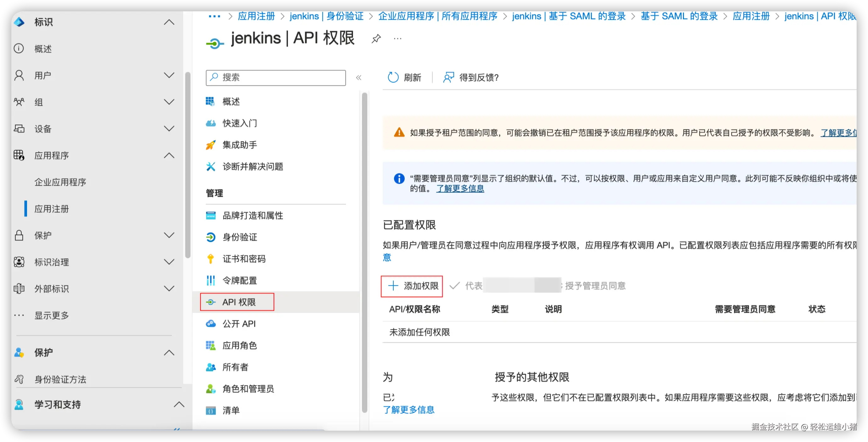The image size is (868, 442).
Task: Open the 应用角色 menu item
Action: click(x=239, y=345)
